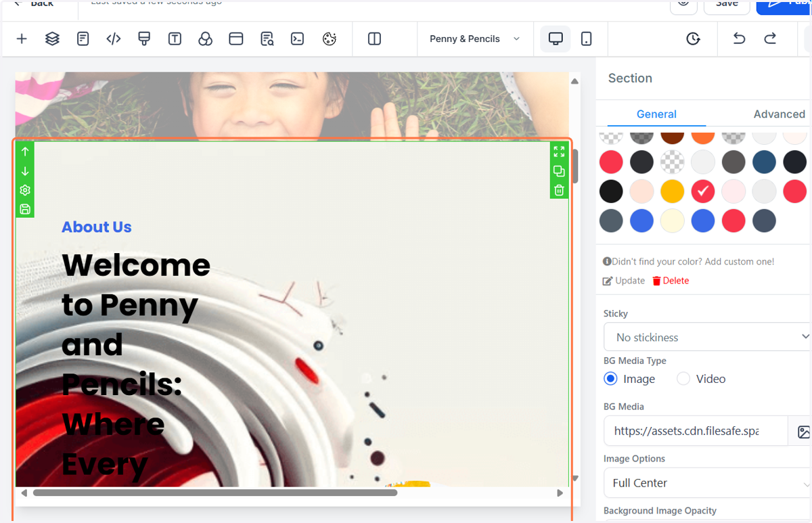
Task: Choose the cream pale yellow swatch
Action: 672,221
